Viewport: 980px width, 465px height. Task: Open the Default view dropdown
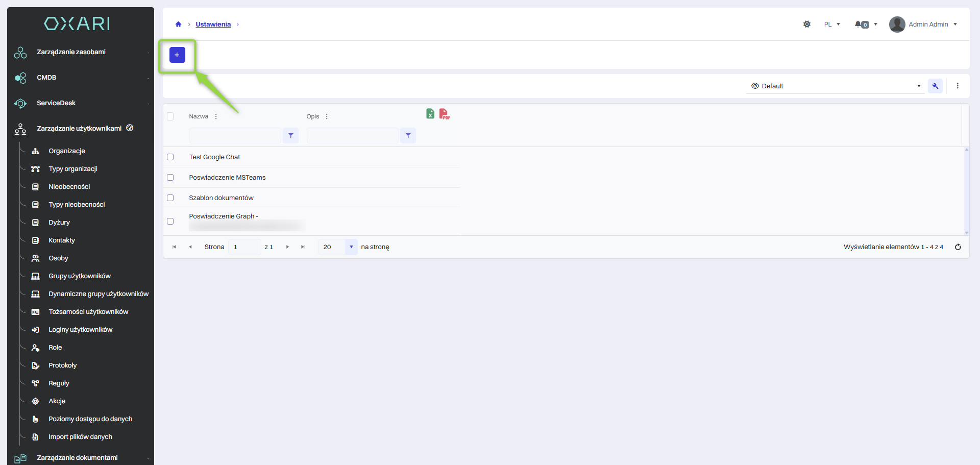tap(836, 86)
